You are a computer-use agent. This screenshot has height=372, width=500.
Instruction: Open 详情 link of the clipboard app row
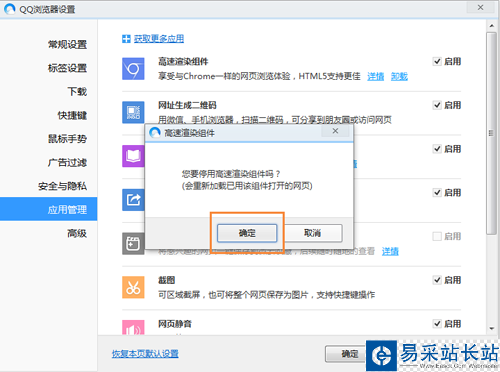[x=390, y=251]
